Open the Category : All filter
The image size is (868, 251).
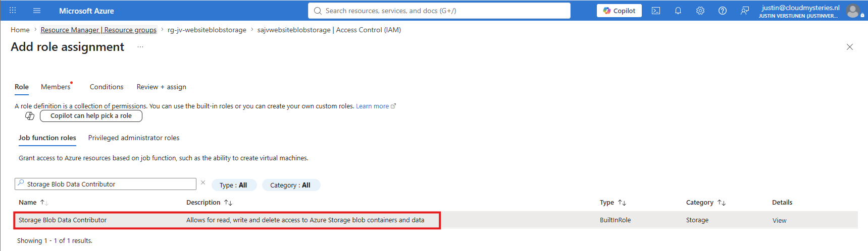(x=290, y=185)
